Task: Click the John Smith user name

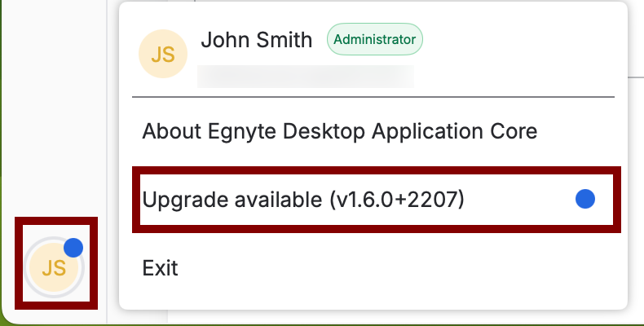Action: pyautogui.click(x=256, y=40)
